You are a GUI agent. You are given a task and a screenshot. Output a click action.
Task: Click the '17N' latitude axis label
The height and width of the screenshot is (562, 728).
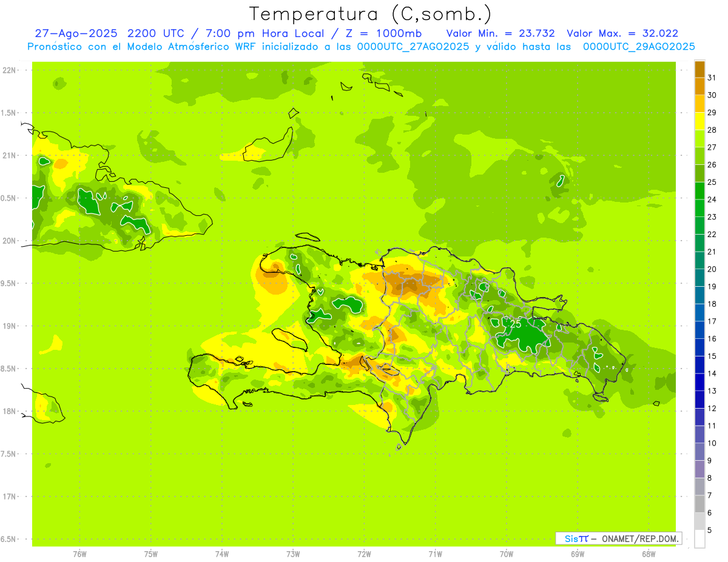[9, 497]
